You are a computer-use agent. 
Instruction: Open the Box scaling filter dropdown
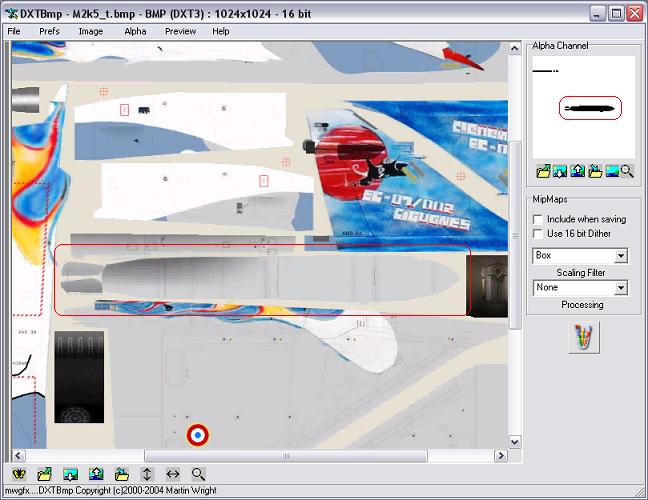pyautogui.click(x=621, y=256)
